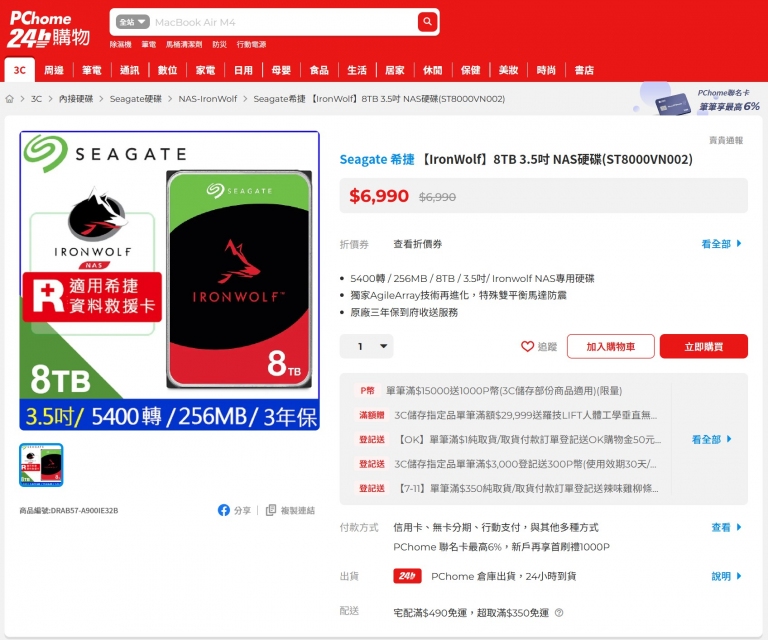The height and width of the screenshot is (640, 768).
Task: Click the 除濕機 trending keyword
Action: 120,45
